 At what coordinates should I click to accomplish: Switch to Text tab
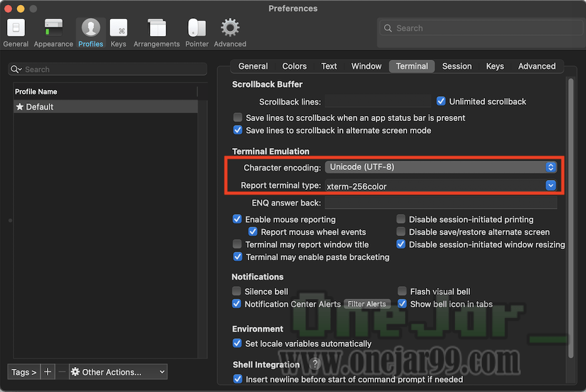[x=329, y=66]
